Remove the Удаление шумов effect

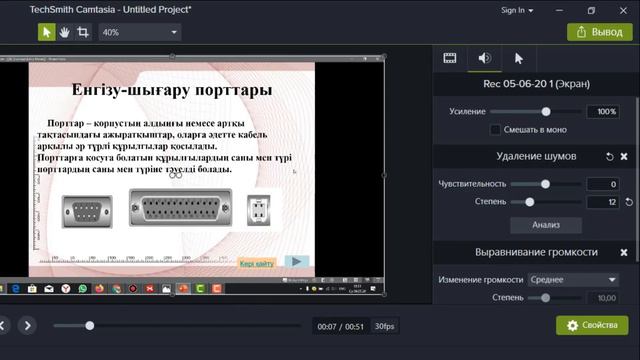[x=624, y=157]
